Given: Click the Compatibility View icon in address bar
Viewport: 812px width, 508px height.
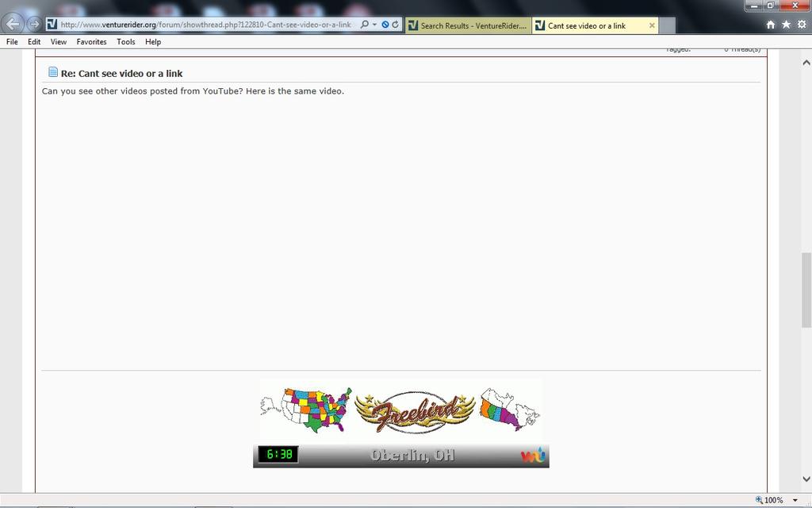Looking at the screenshot, I should point(385,25).
